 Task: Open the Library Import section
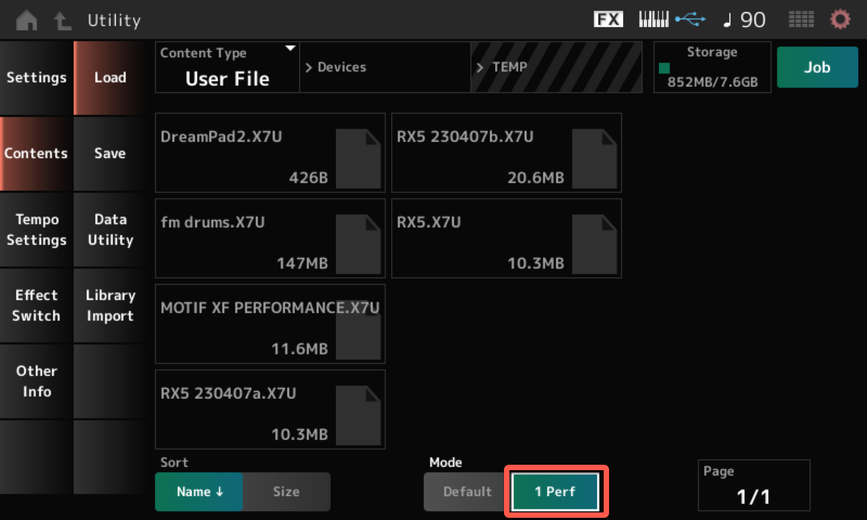tap(110, 306)
